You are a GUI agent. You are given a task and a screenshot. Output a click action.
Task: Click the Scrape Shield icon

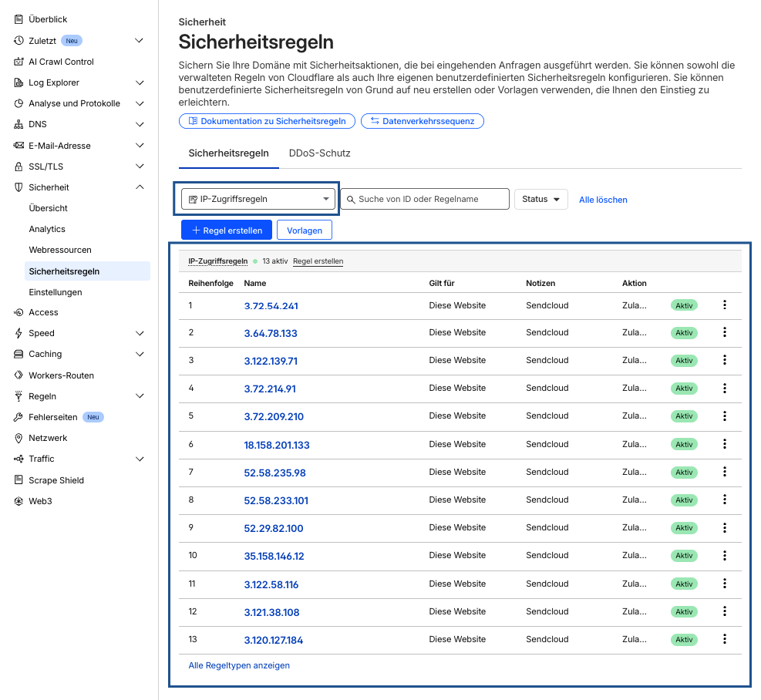[x=19, y=480]
